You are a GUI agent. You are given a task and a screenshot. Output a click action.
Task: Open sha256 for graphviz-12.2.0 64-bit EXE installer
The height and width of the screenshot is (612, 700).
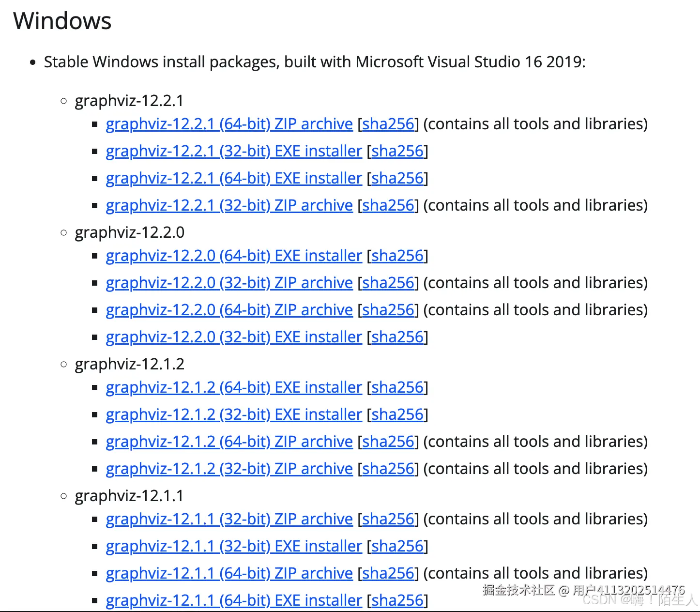[397, 256]
